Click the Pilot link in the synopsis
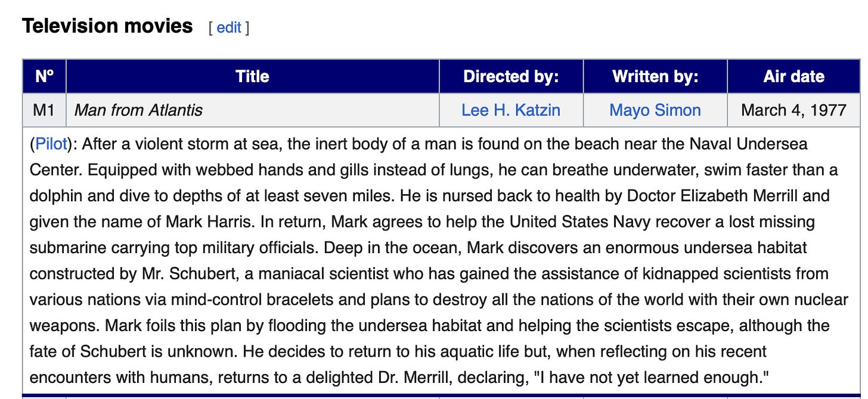Viewport: 868px width, 399px height. (x=50, y=144)
